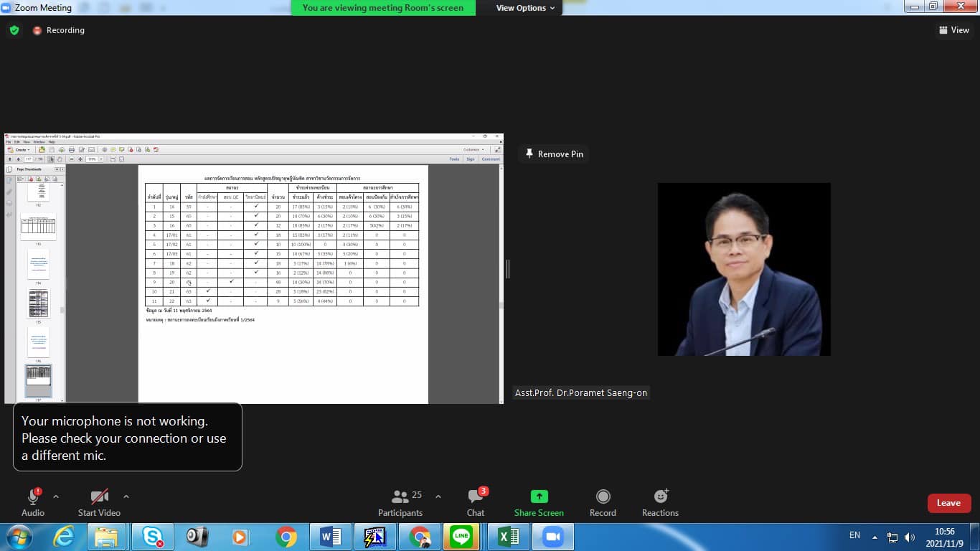Unmute using the Audio microphone button
The image size is (980, 551).
click(33, 496)
